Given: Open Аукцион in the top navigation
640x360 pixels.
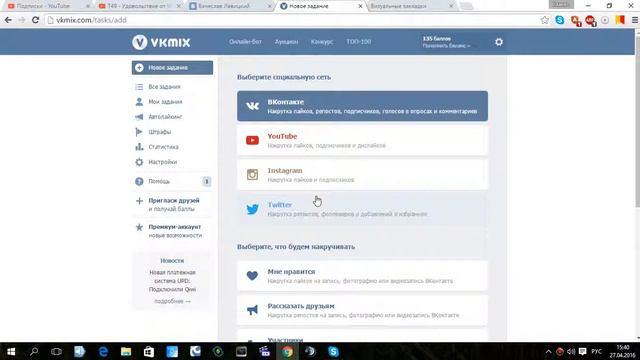Looking at the screenshot, I should [286, 42].
